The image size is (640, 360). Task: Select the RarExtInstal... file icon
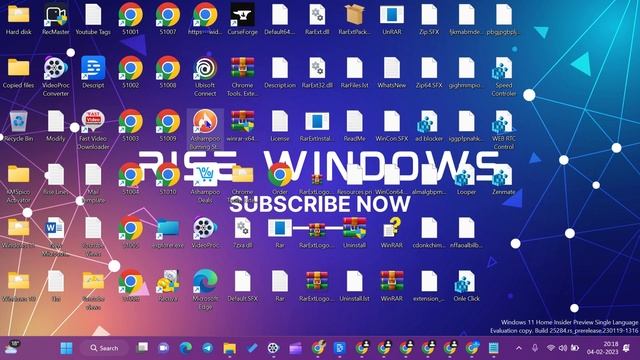(317, 126)
